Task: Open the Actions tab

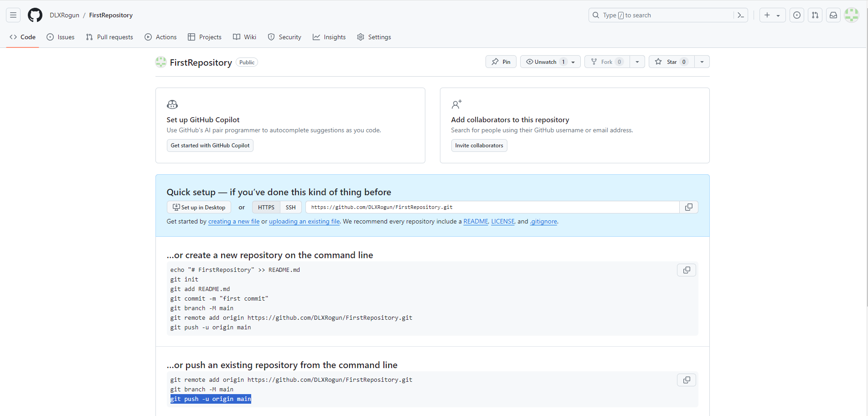Action: pyautogui.click(x=160, y=37)
